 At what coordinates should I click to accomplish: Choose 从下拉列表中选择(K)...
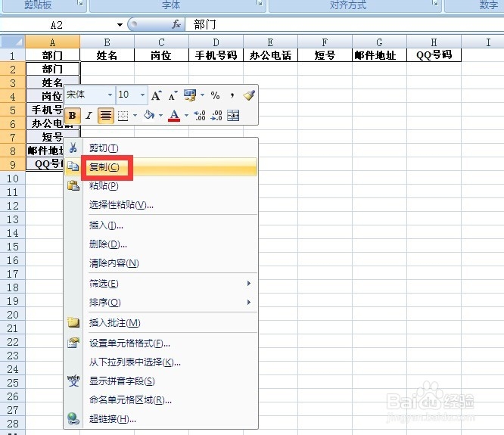tap(160, 362)
